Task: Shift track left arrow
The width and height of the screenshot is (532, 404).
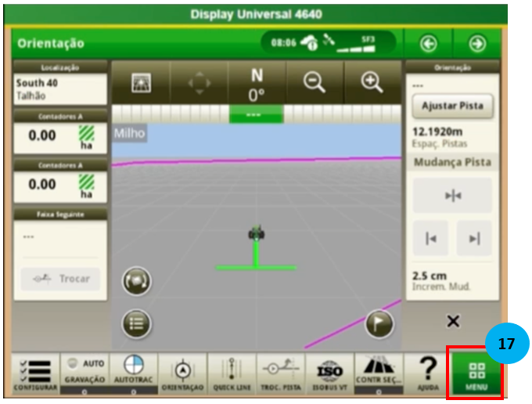Action: (430, 238)
